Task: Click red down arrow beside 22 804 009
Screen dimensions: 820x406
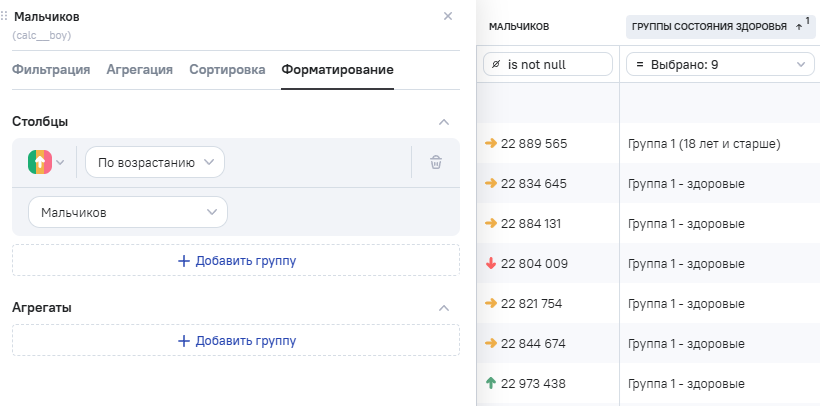Action: pyautogui.click(x=490, y=264)
